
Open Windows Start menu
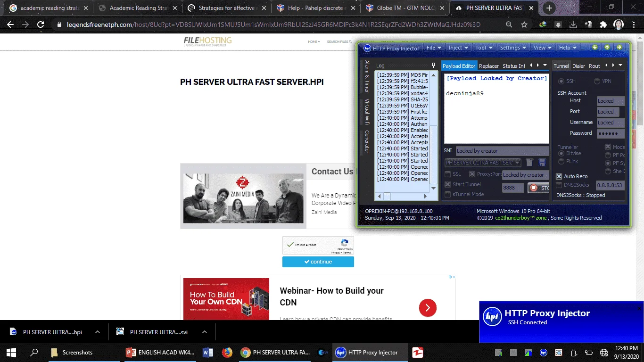click(11, 352)
